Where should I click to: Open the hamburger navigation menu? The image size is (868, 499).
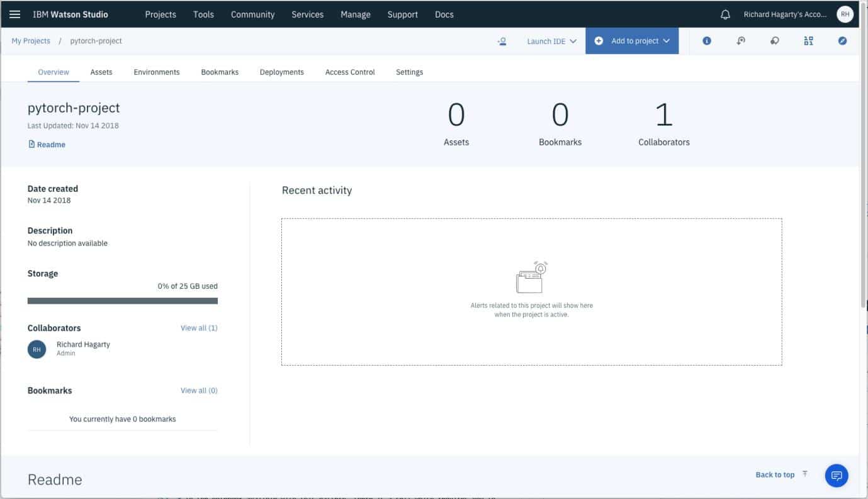coord(15,14)
